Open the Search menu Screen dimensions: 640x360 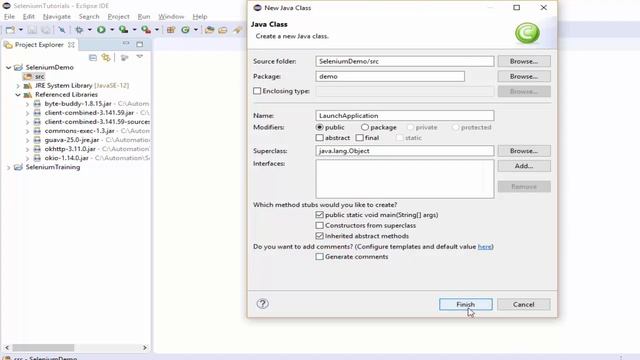pos(89,16)
